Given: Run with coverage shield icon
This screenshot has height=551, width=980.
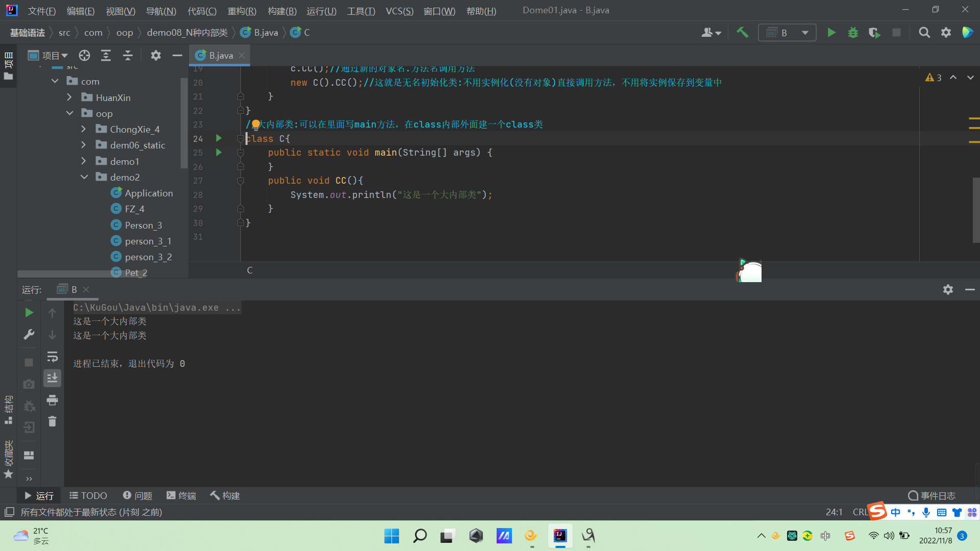Looking at the screenshot, I should pyautogui.click(x=874, y=33).
